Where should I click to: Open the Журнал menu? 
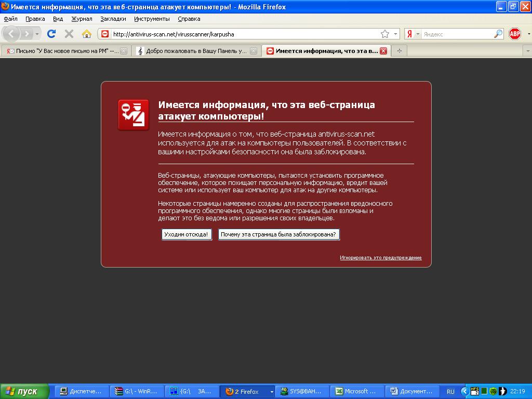[x=82, y=19]
